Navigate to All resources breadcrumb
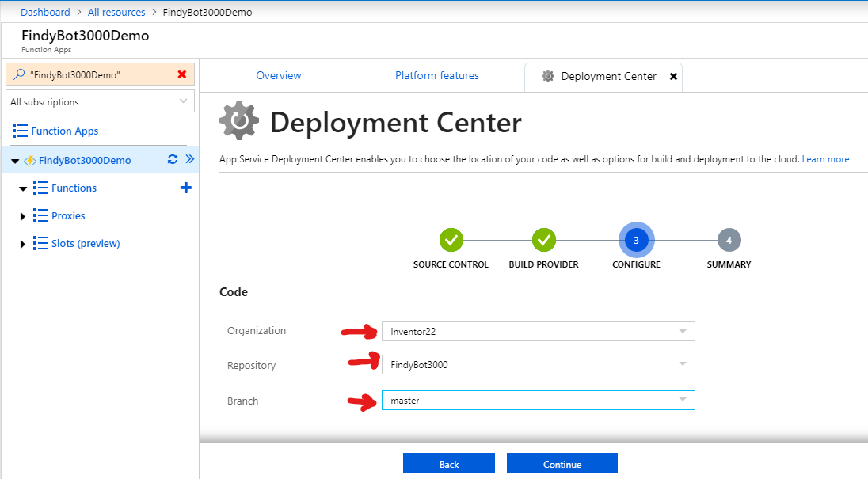 click(x=116, y=12)
